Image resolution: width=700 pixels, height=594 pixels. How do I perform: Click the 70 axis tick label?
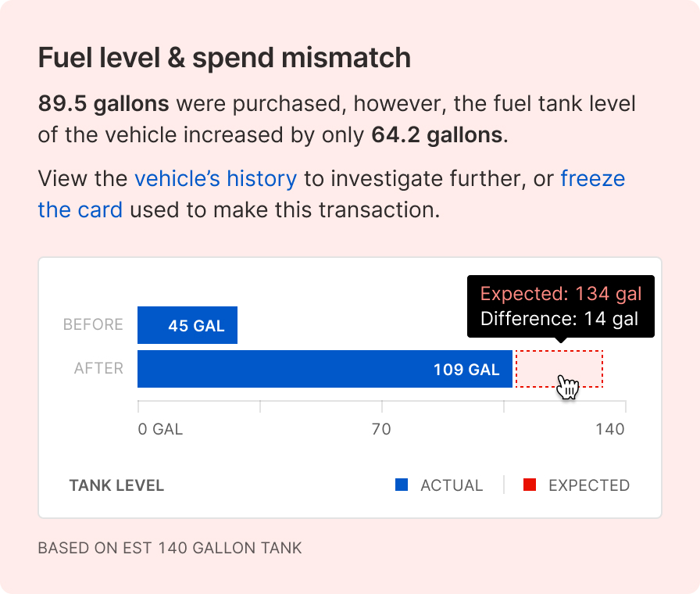pyautogui.click(x=381, y=429)
